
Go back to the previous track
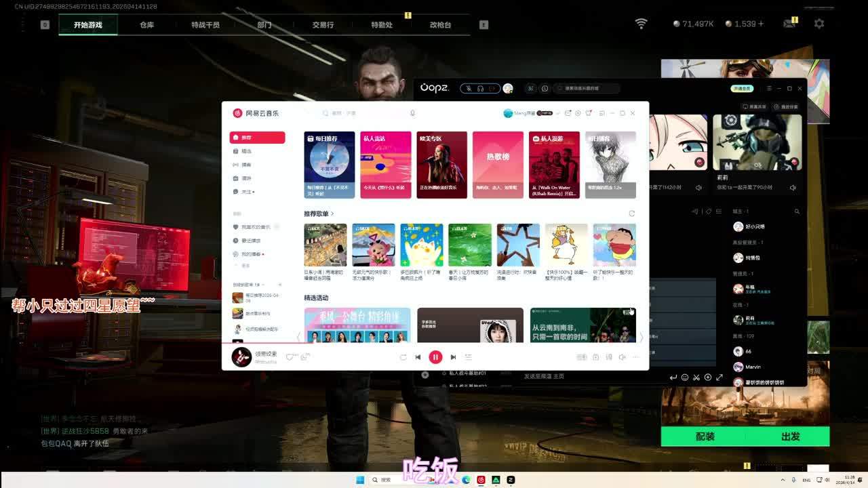click(418, 357)
